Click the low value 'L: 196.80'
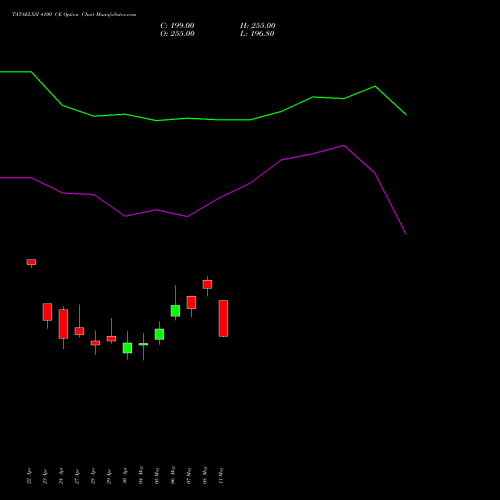The image size is (500, 500). point(257,34)
